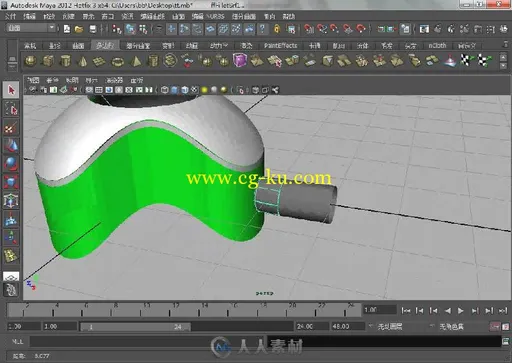Select the Universal Manipulator tool
512x363 pixels.
click(11, 200)
